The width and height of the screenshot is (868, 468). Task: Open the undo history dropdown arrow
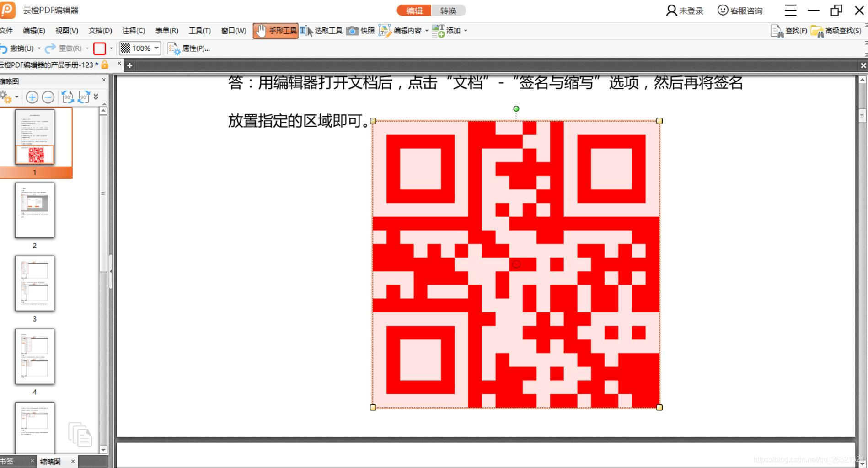(x=39, y=48)
